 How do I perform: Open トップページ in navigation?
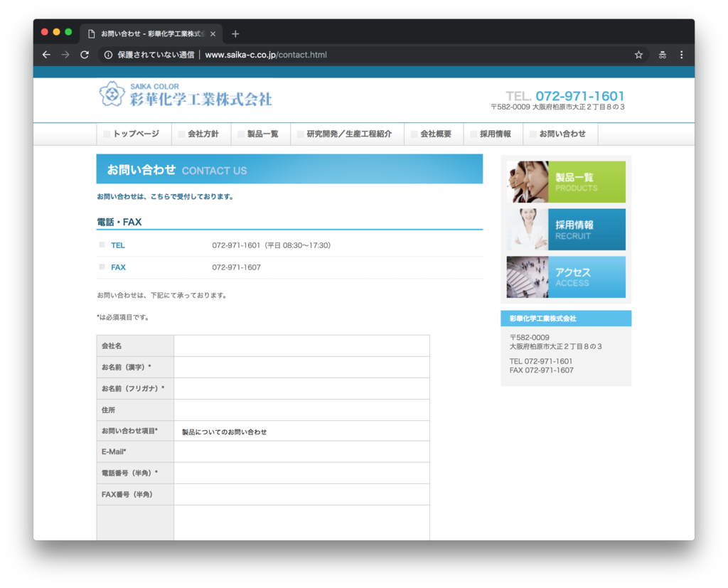(134, 134)
